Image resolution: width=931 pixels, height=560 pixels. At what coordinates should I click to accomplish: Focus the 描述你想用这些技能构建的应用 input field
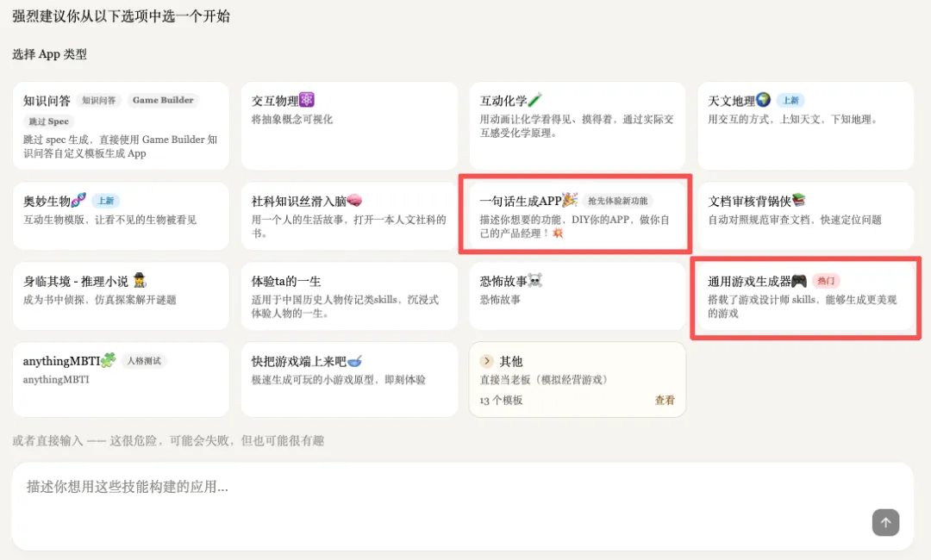tap(463, 506)
